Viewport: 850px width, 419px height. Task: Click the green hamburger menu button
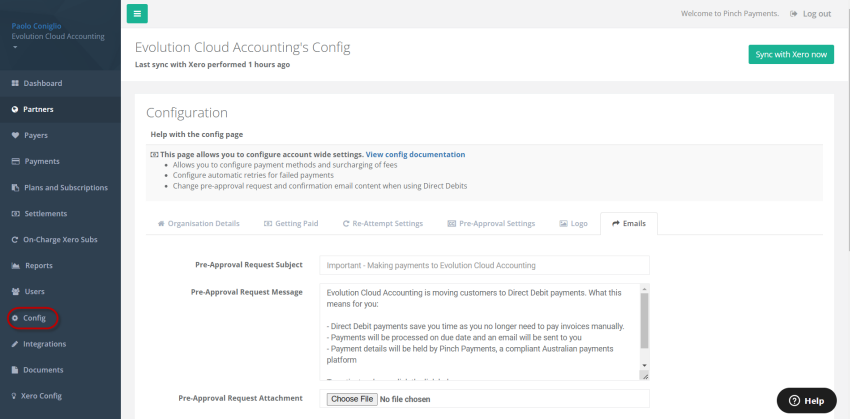click(137, 14)
